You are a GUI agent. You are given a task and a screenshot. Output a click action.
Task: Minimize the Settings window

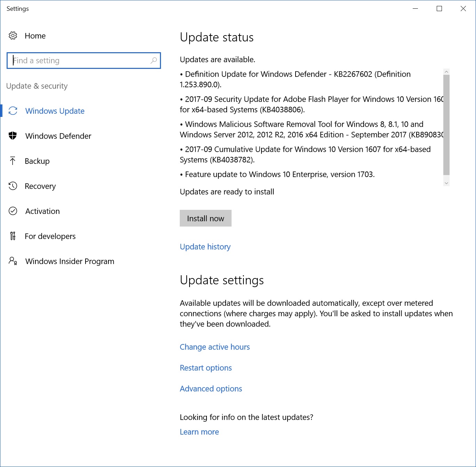click(415, 9)
